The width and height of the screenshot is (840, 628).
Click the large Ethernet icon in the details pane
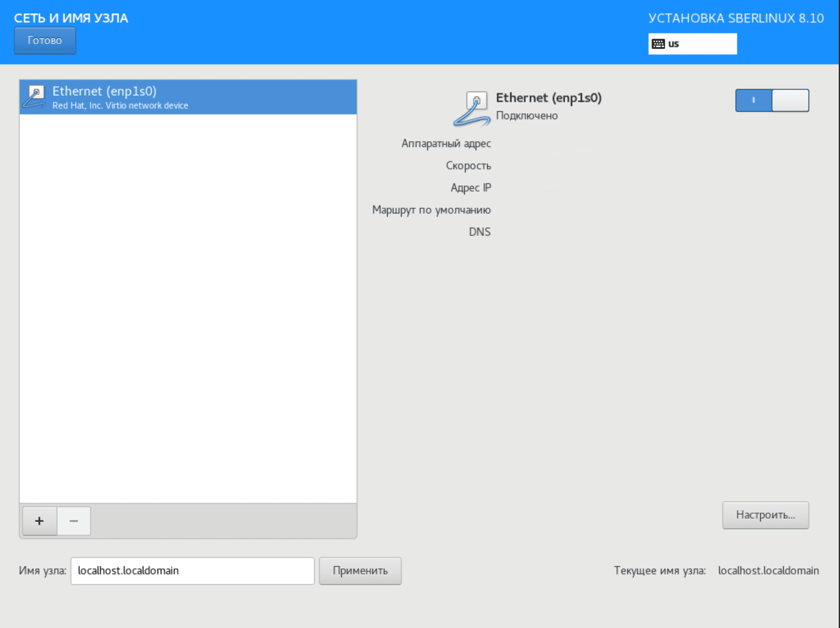coord(472,109)
